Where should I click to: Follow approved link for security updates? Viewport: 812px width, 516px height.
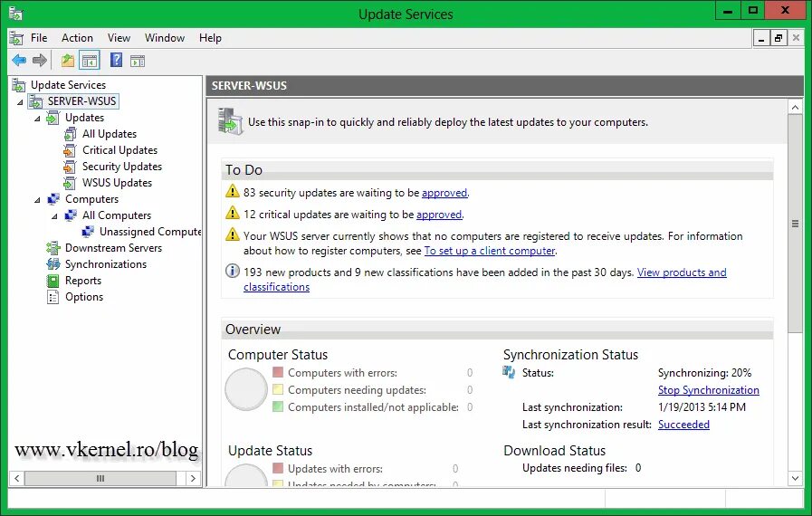[444, 193]
